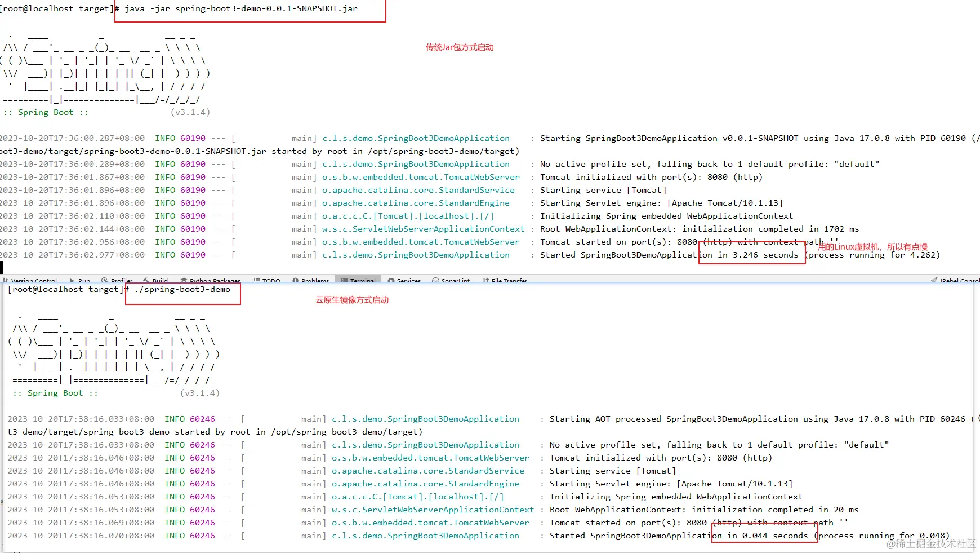This screenshot has width=980, height=553.
Task: Click the 'java -jar spring-boot3-demo-0.0.1-SNAPSHOT.jar' command
Action: click(x=241, y=8)
